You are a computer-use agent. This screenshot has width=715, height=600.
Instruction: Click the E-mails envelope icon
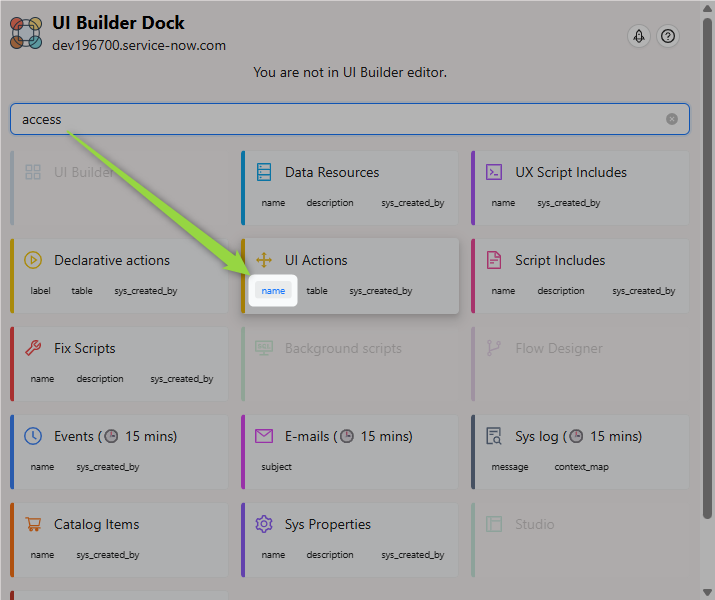point(264,436)
